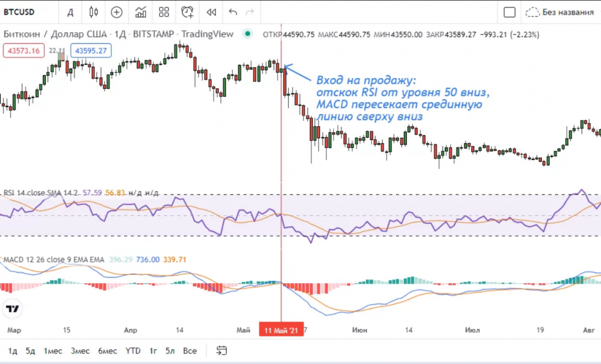Screen dimensions: 601x364
Task: Click the blue buy price 43595.27
Action: (91, 50)
